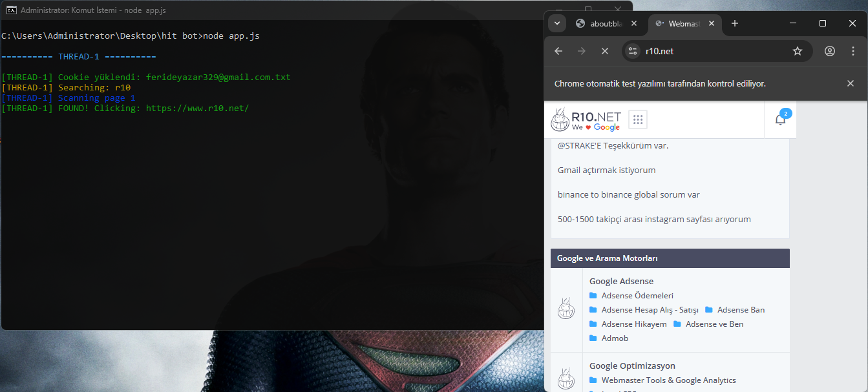Open the Google Optimizasyon forum link
The image size is (868, 392).
[x=631, y=366]
